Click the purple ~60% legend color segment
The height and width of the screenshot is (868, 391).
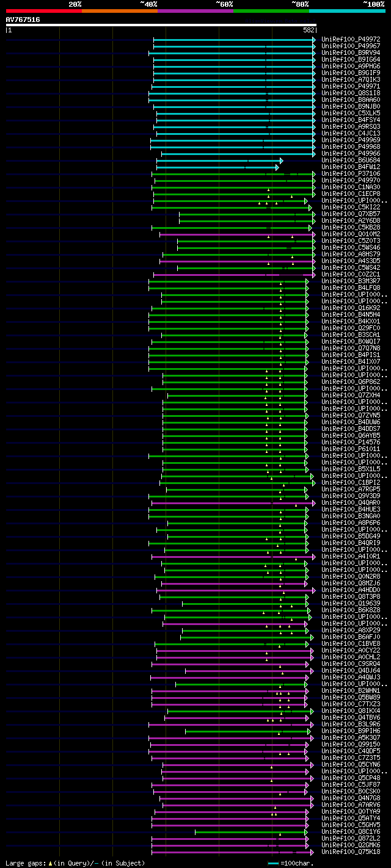click(195, 11)
